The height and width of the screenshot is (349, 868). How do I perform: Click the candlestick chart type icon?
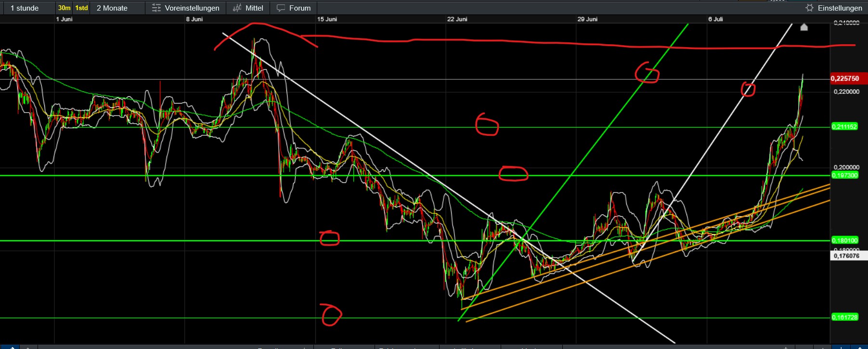click(237, 8)
